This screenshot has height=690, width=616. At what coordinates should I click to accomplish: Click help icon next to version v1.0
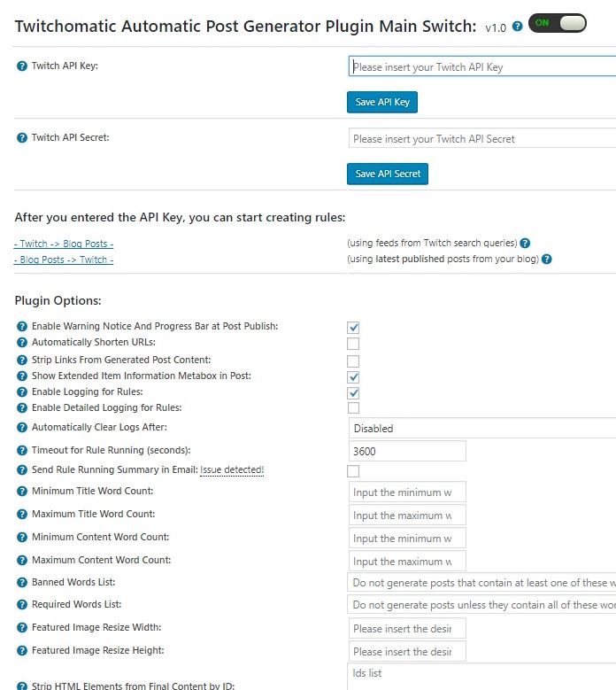[x=518, y=27]
